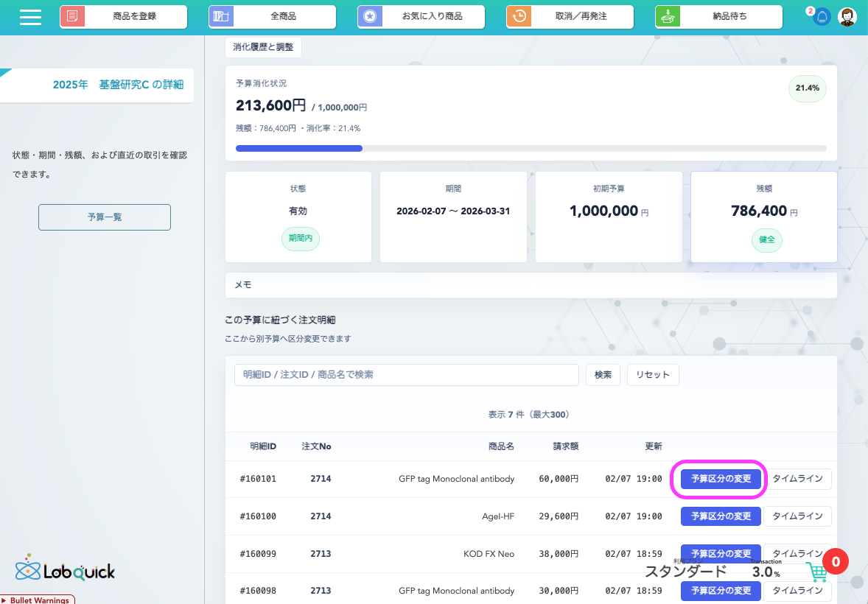
Task: Click the search field for 明細ID
Action: 406,375
